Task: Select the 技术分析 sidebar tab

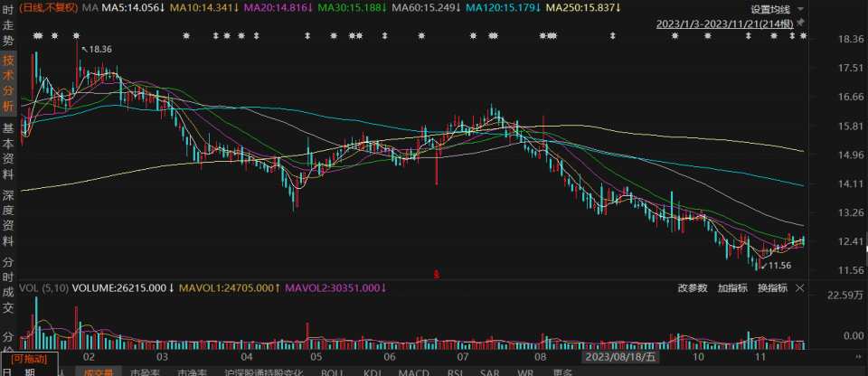Action: 8,83
